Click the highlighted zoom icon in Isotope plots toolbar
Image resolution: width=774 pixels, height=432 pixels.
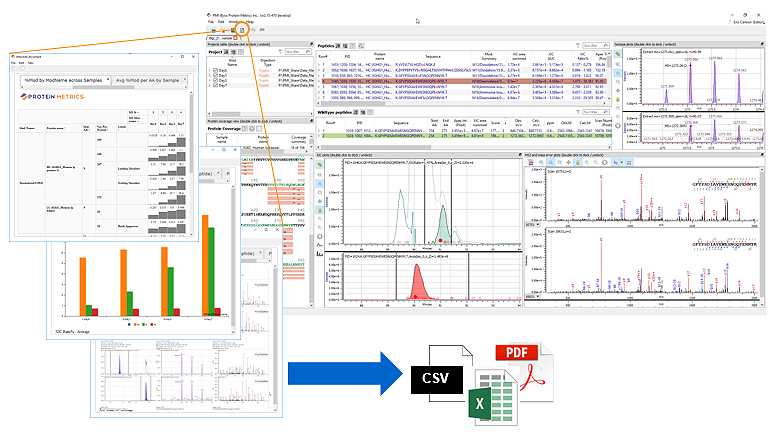pyautogui.click(x=618, y=74)
